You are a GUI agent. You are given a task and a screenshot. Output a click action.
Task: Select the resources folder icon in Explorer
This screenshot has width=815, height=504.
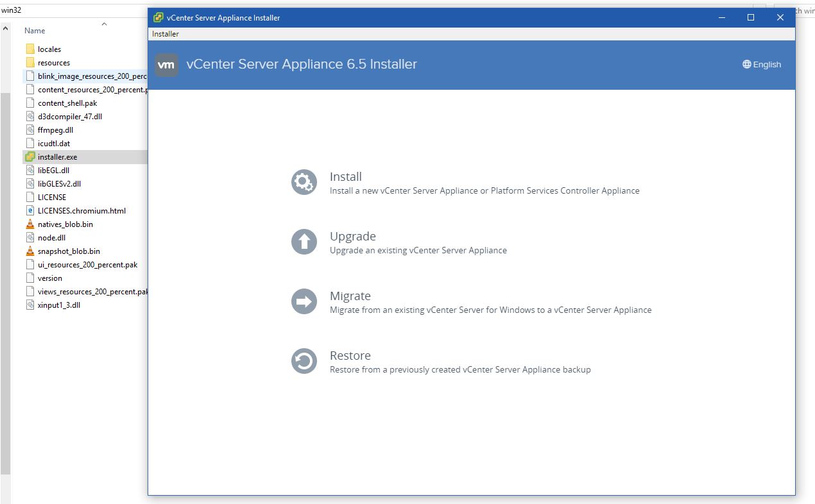click(x=30, y=62)
